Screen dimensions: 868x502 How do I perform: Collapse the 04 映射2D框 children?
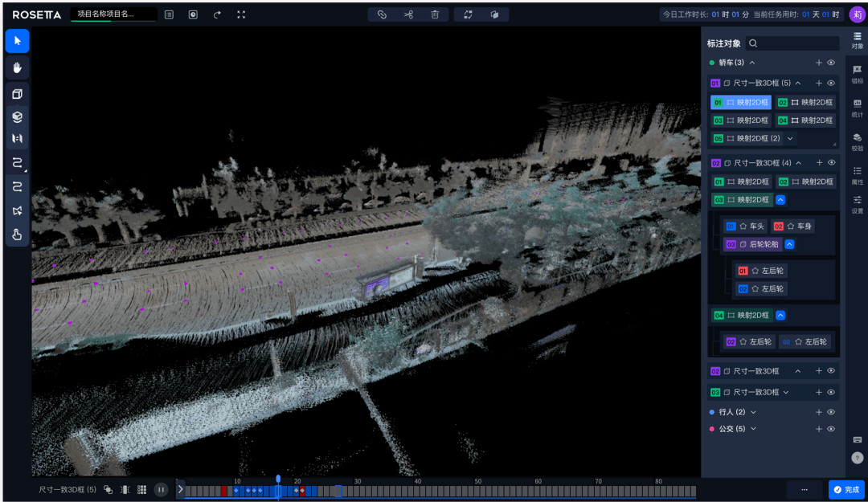[780, 316]
